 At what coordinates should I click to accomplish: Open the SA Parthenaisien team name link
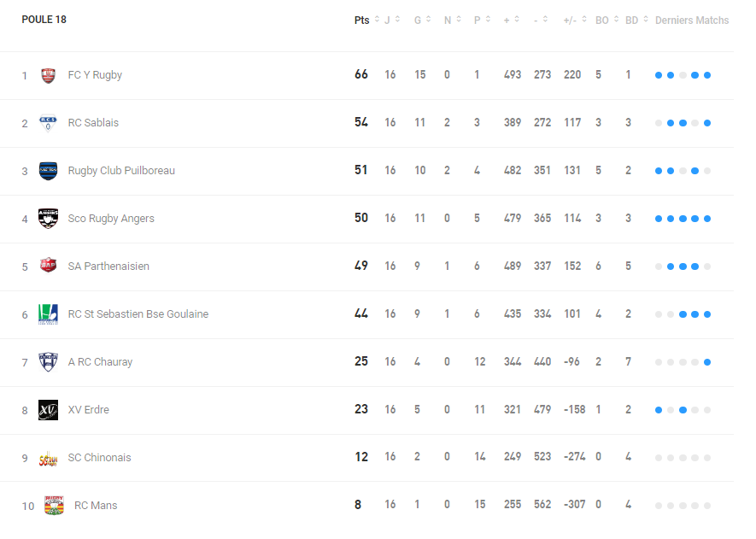[x=108, y=267]
